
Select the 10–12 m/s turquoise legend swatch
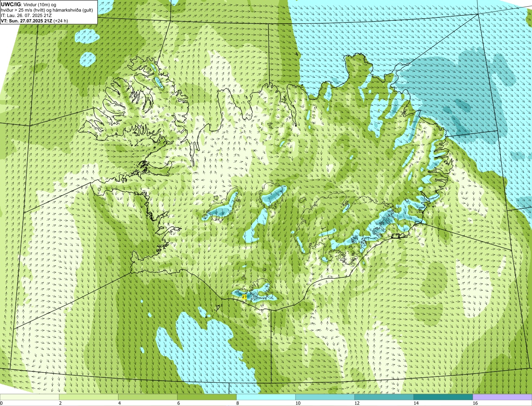coord(325,397)
